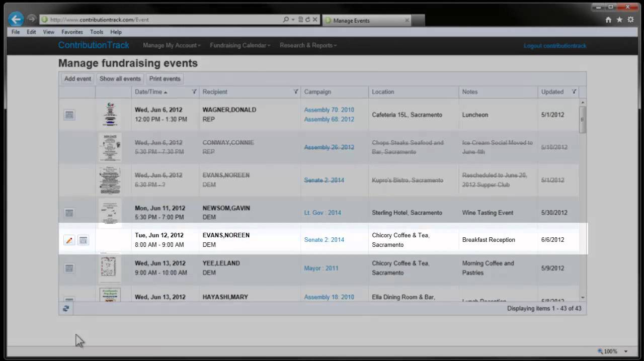Open calendar icon for Wagner, Donald event
The width and height of the screenshot is (644, 361).
69,115
